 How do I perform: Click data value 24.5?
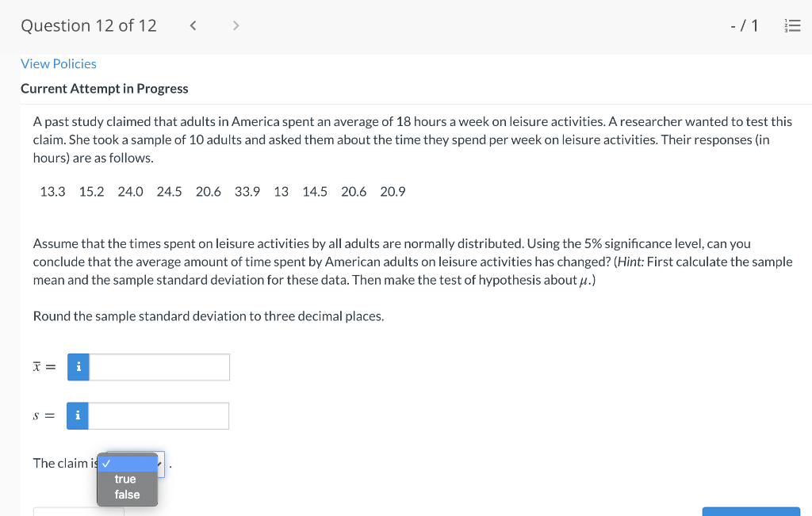[x=170, y=192]
